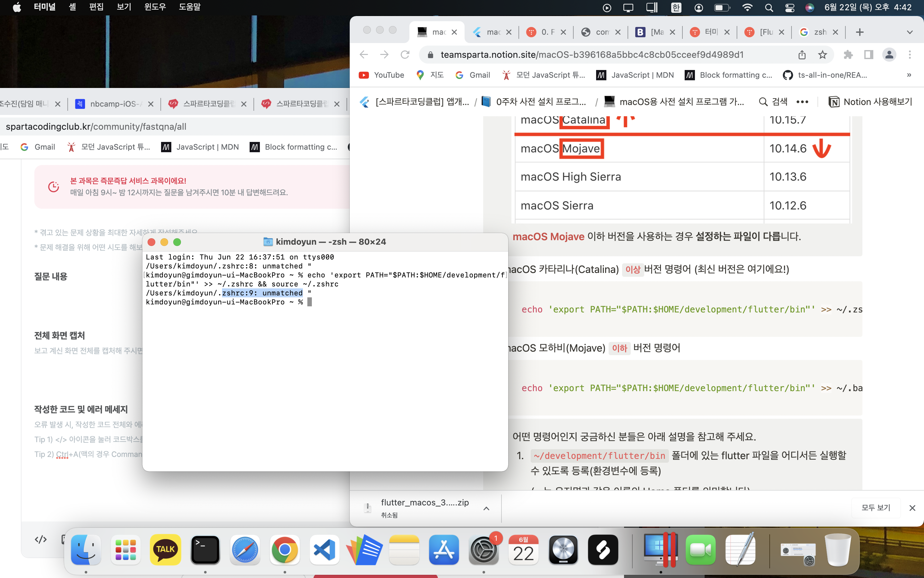Open ts-all-in-one GitHub bookmark
This screenshot has width=924, height=578.
point(825,75)
